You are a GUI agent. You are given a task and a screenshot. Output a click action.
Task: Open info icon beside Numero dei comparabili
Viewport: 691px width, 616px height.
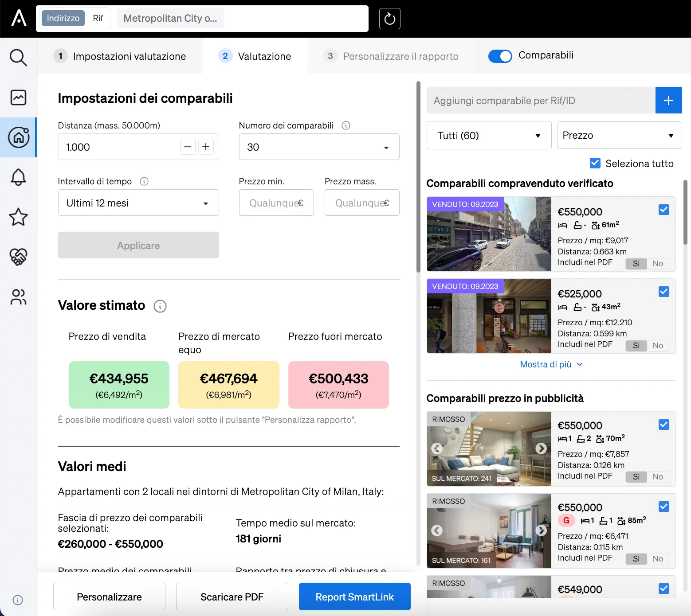tap(346, 125)
